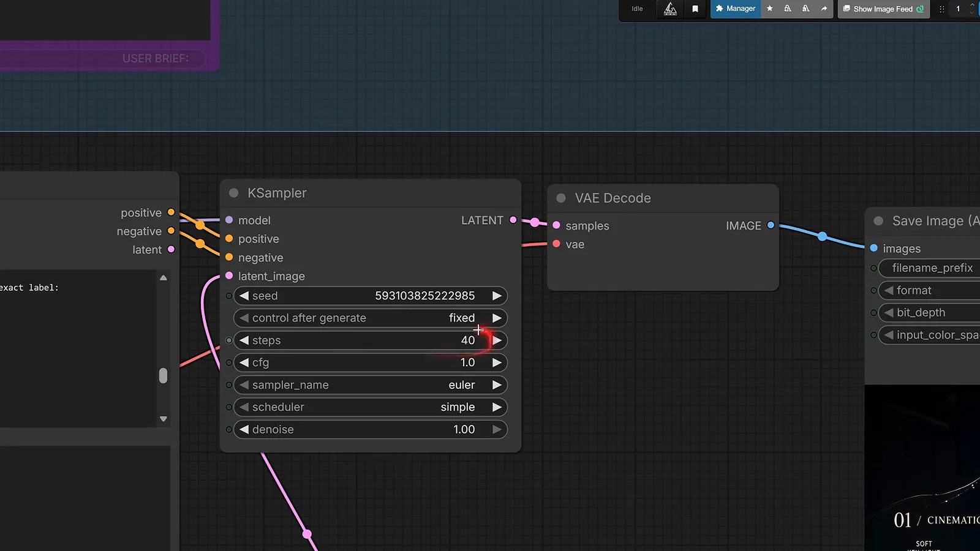
Task: Click the KSampler positive input socket
Action: pyautogui.click(x=229, y=239)
